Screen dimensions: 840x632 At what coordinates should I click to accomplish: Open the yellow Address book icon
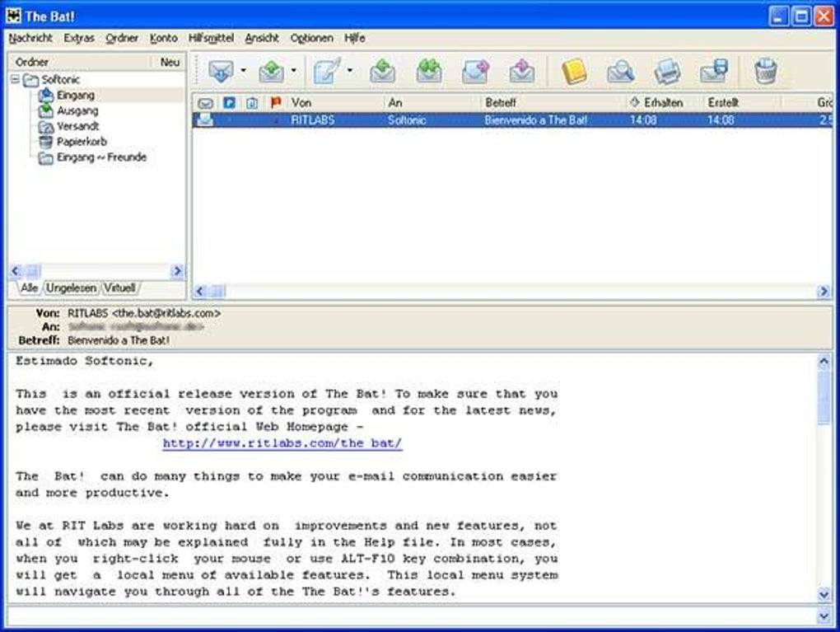[574, 72]
